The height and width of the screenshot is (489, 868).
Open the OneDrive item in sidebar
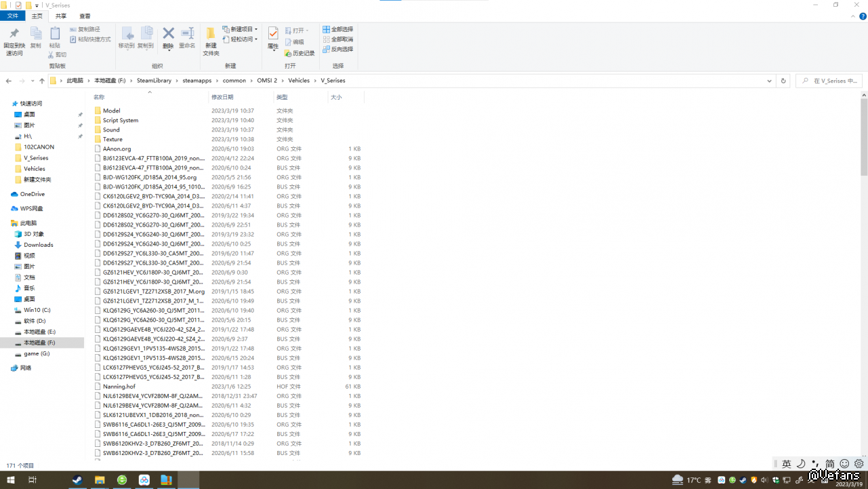tap(32, 194)
